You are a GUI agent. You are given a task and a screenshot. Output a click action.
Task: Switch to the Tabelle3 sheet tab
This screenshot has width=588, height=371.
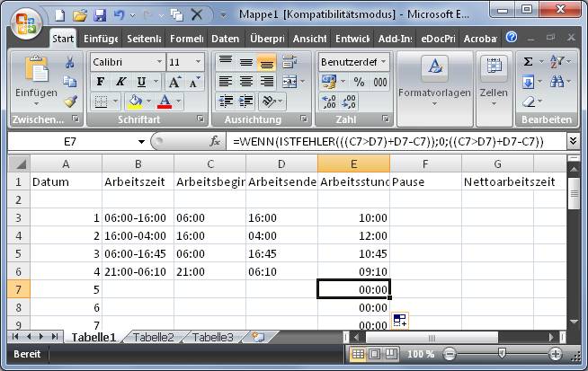coord(212,337)
